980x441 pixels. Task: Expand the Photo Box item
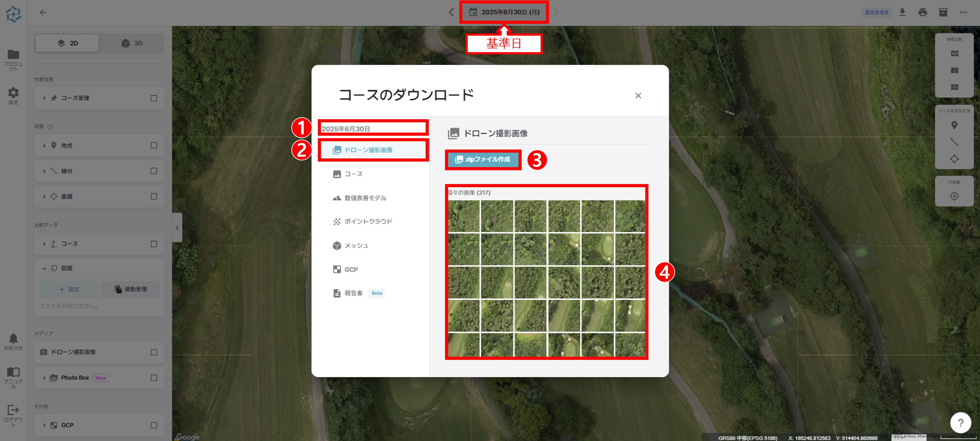click(44, 378)
